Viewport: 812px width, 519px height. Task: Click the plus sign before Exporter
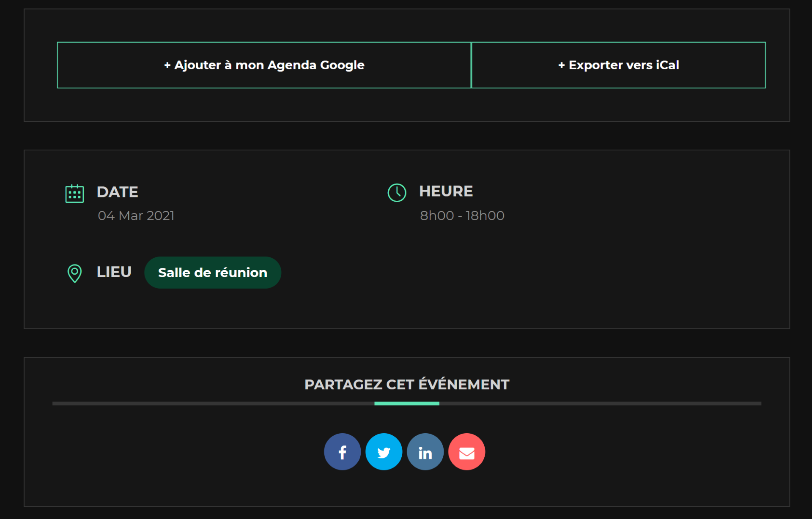[561, 66]
